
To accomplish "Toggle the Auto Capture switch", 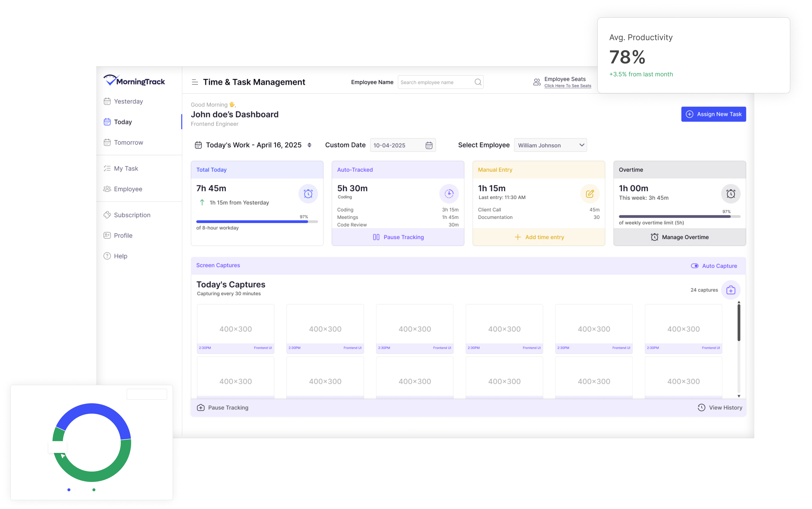I will (694, 266).
